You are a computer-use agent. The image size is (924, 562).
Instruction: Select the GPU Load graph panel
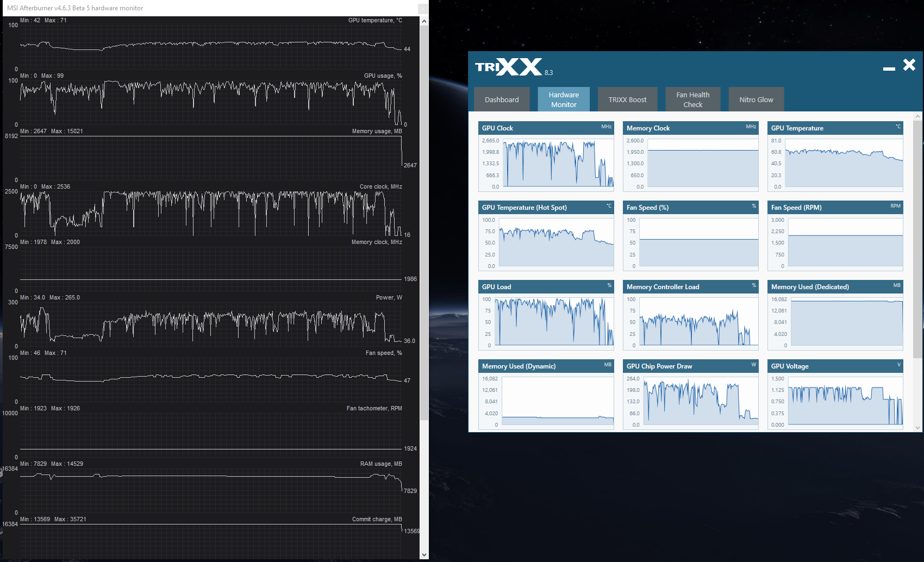pyautogui.click(x=546, y=315)
